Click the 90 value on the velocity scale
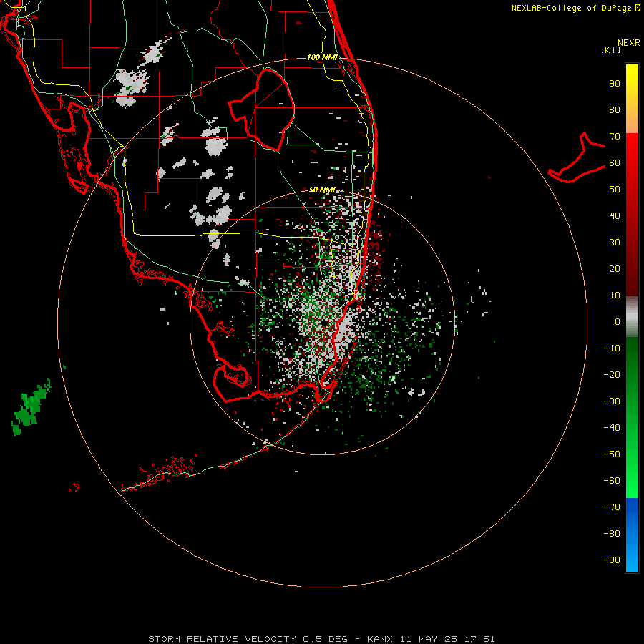Screen dimensions: 644x644 (615, 84)
